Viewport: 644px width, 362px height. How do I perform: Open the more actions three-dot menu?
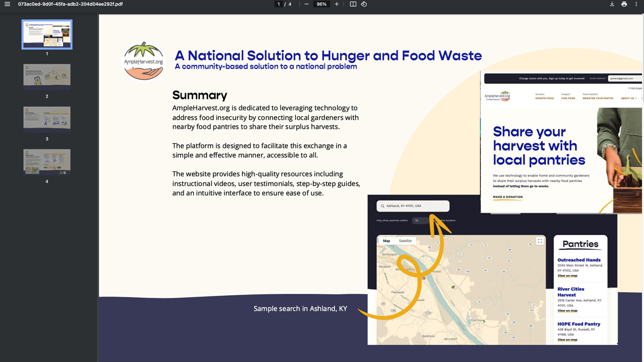[636, 4]
